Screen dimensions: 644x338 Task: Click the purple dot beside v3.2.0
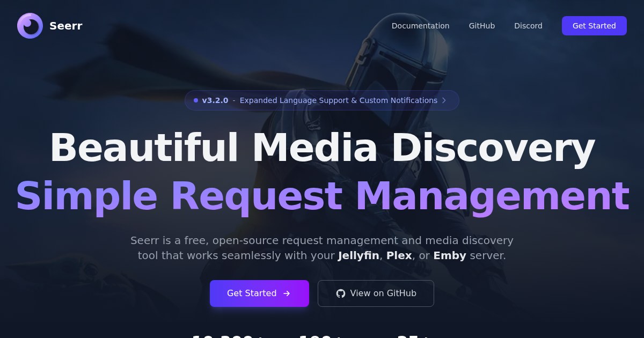point(196,100)
